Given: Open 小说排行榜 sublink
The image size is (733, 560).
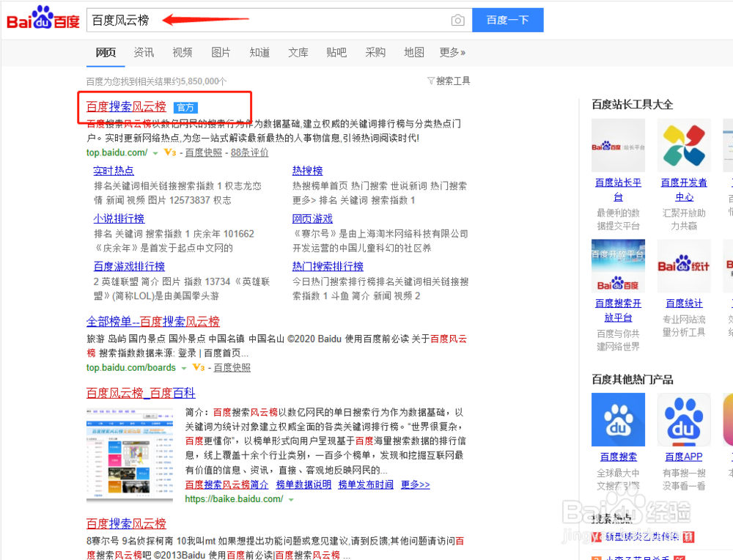Looking at the screenshot, I should click(119, 218).
